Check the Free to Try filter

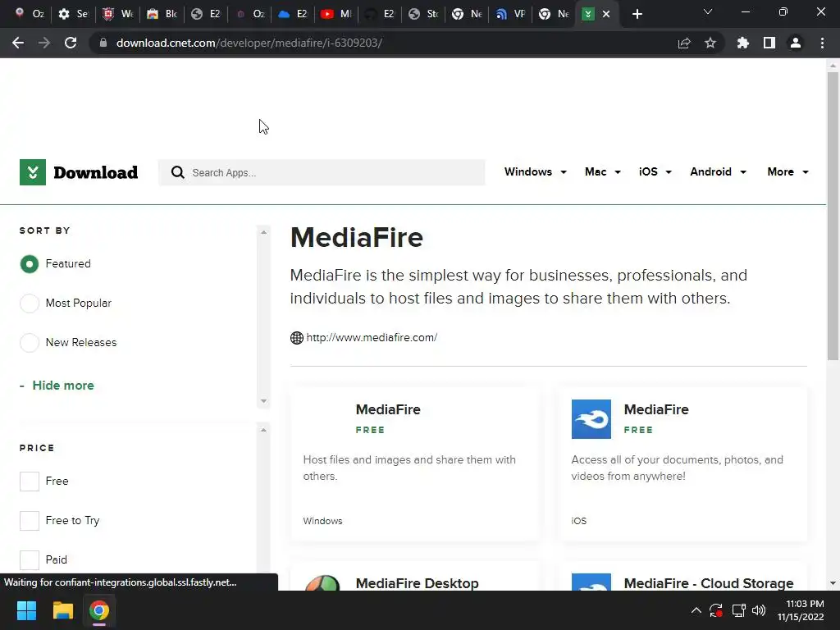[30, 520]
